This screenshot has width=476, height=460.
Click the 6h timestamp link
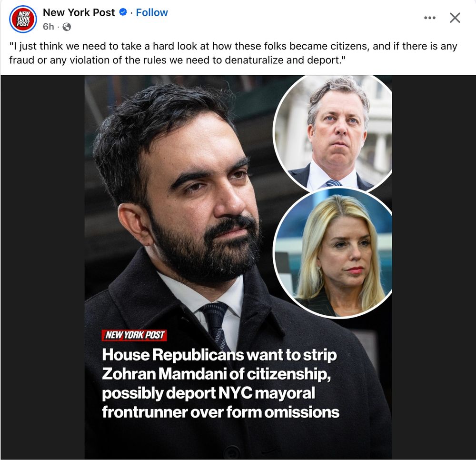pos(48,27)
